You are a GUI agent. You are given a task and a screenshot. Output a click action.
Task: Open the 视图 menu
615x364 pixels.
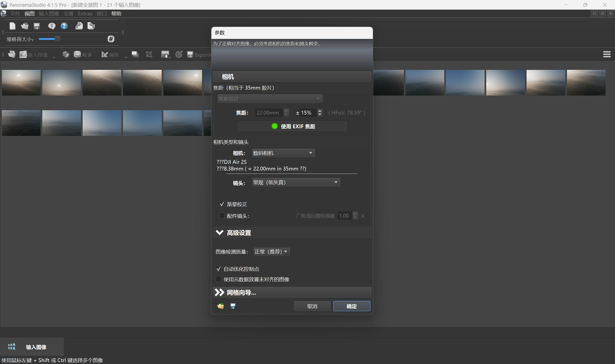coord(30,14)
